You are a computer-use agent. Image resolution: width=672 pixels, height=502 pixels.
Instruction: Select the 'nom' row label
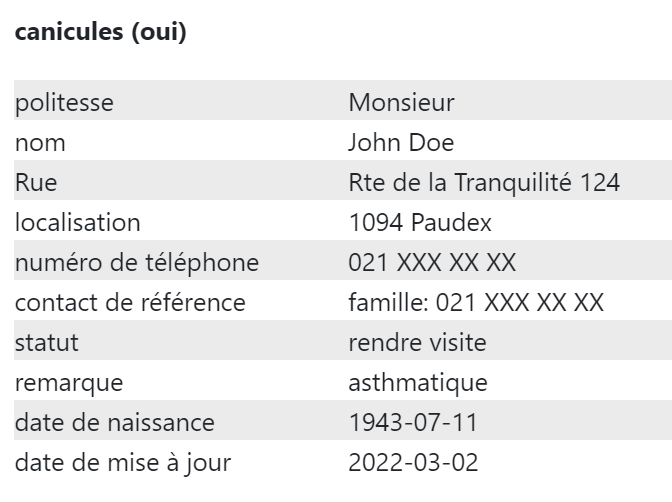coord(40,143)
